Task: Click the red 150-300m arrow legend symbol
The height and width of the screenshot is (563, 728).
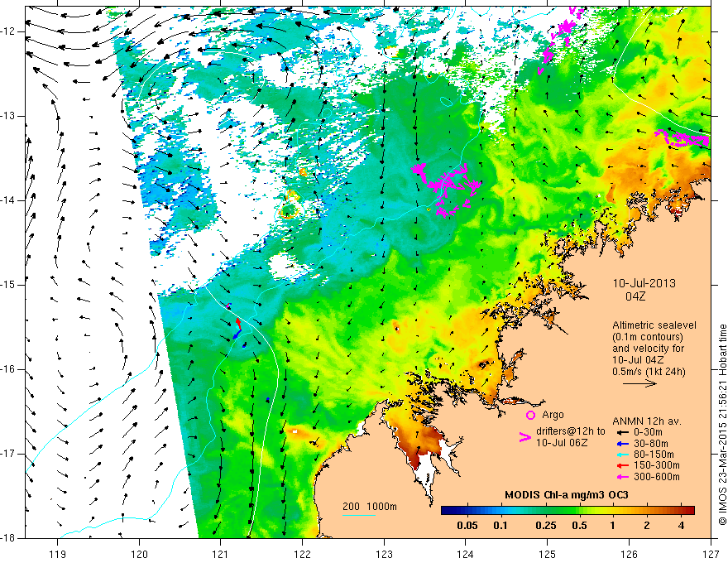Action: (x=621, y=466)
